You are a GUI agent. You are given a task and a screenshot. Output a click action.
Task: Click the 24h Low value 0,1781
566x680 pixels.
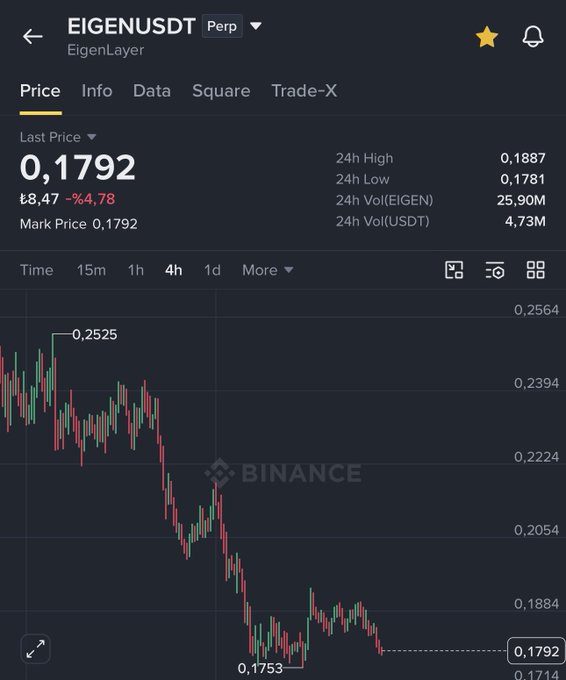[x=523, y=179]
